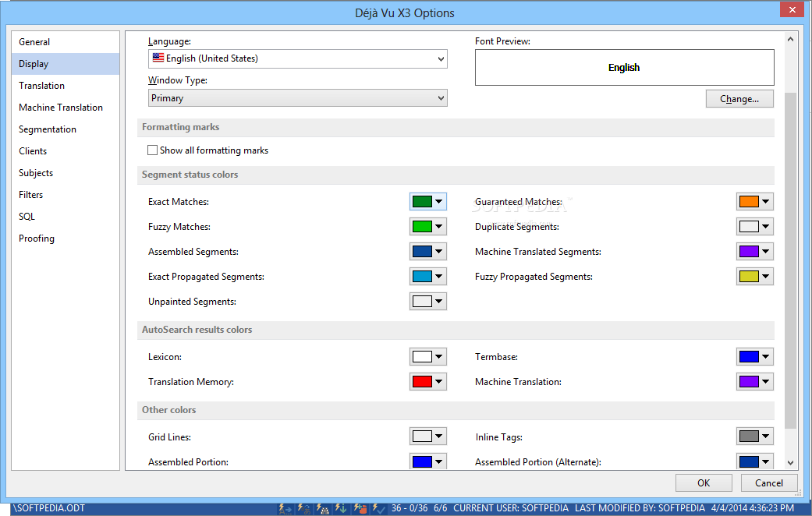Open the Exact Propagated Segments color picker
The height and width of the screenshot is (516, 812).
click(x=427, y=277)
